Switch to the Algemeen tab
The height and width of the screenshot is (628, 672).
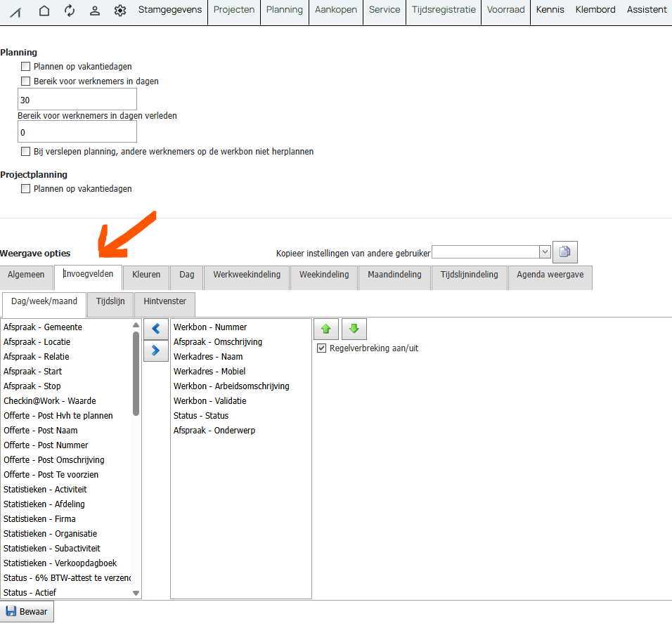coord(26,277)
